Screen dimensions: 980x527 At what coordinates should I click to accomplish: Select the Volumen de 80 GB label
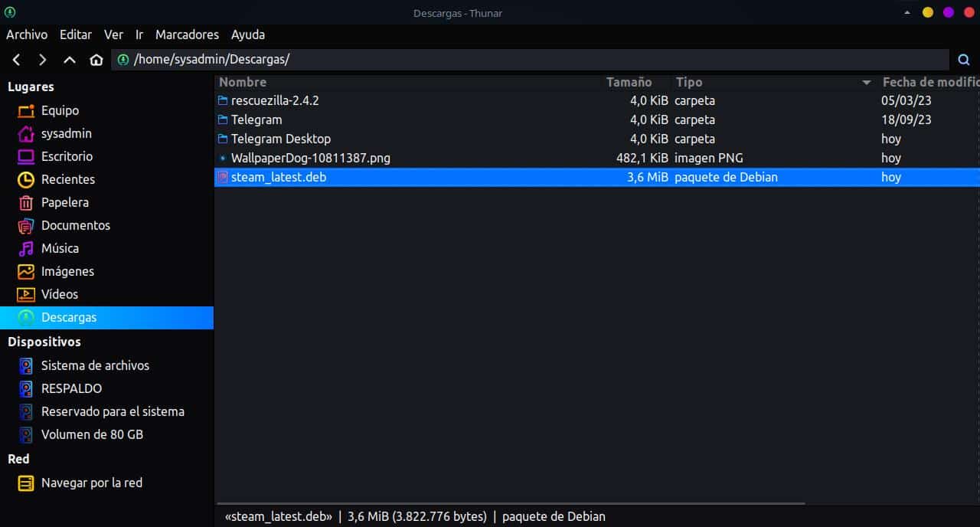click(x=92, y=434)
